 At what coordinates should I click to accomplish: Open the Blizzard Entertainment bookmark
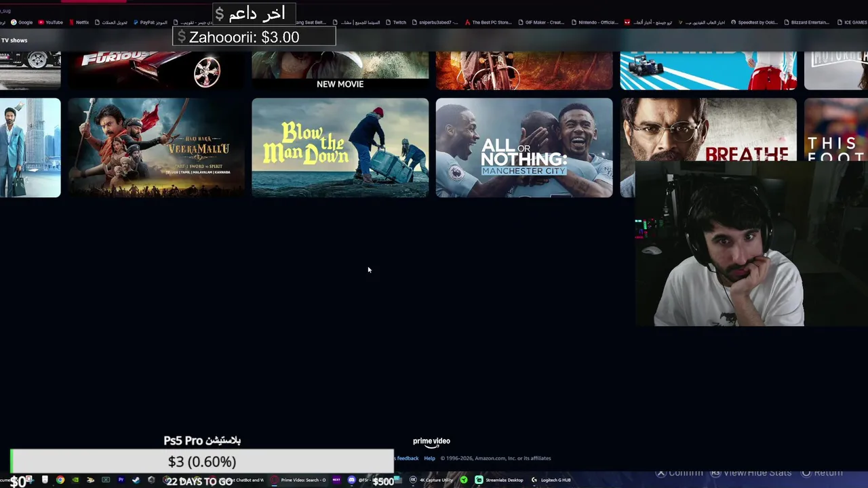806,22
